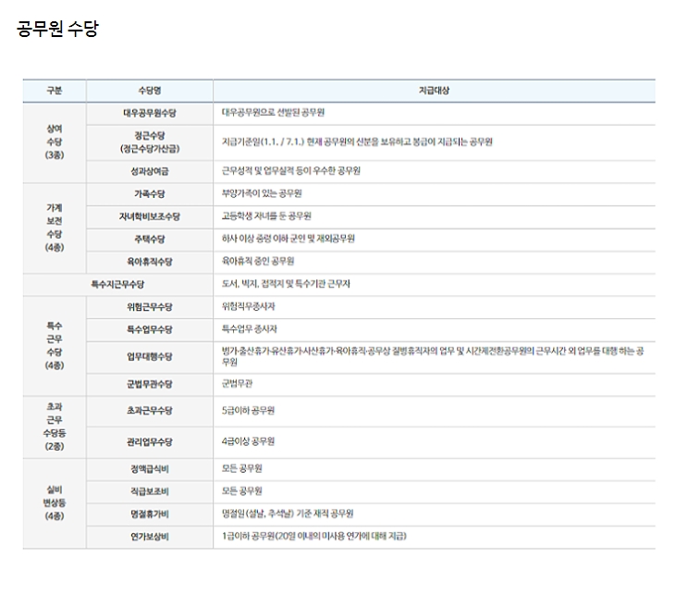This screenshot has height=595, width=700.
Task: Click the '대우공무원수당' cell
Action: 150,114
